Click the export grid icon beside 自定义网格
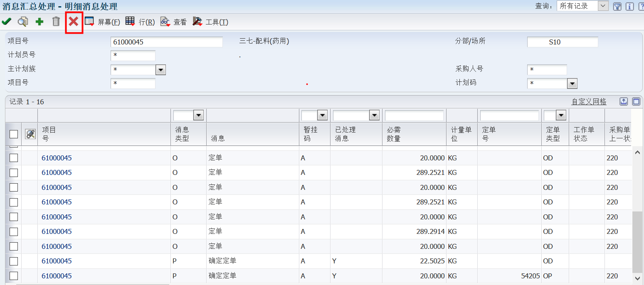The image size is (644, 285). pyautogui.click(x=624, y=101)
